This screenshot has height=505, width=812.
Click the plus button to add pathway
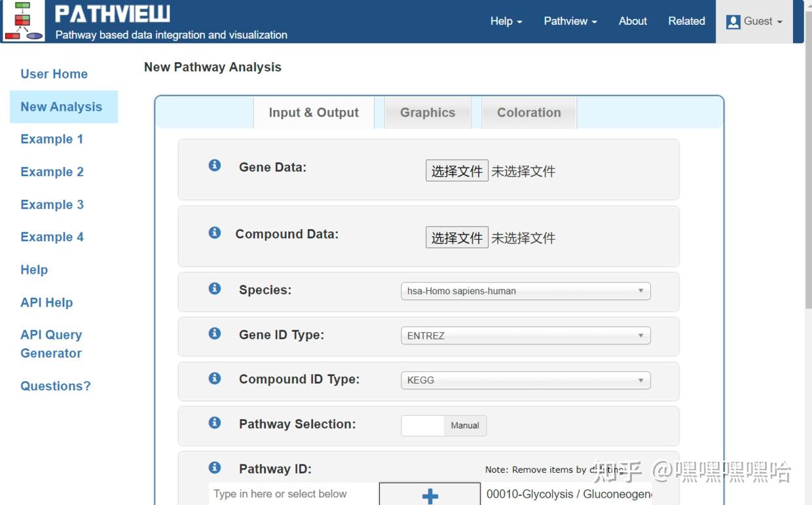coord(430,495)
